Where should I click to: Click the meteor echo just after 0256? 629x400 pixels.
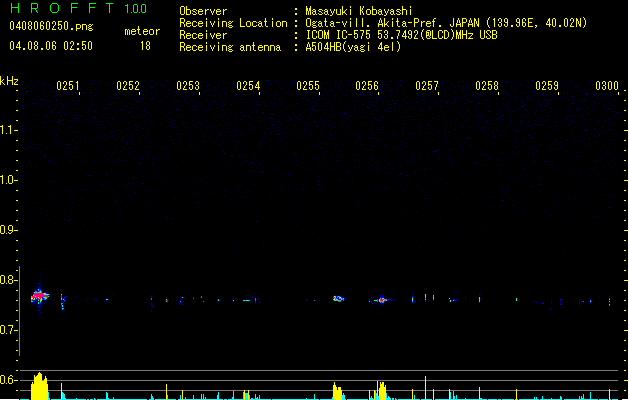[x=382, y=300]
